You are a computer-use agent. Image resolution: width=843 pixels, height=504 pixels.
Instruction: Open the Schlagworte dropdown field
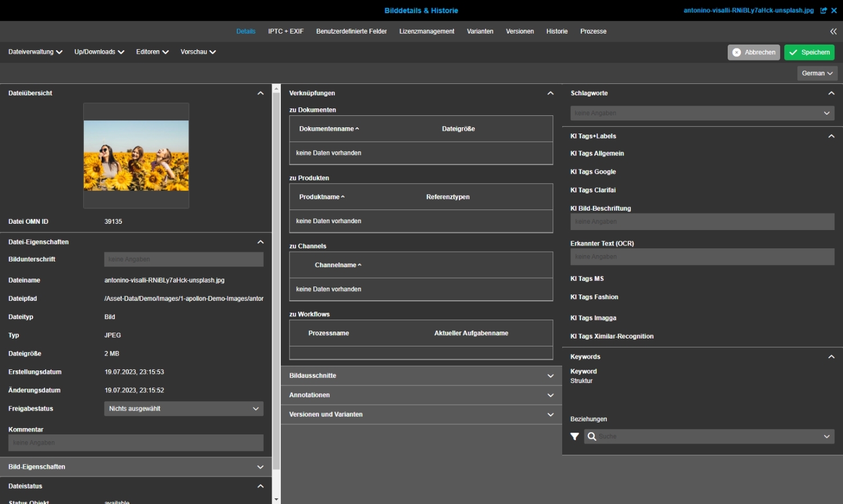point(702,113)
